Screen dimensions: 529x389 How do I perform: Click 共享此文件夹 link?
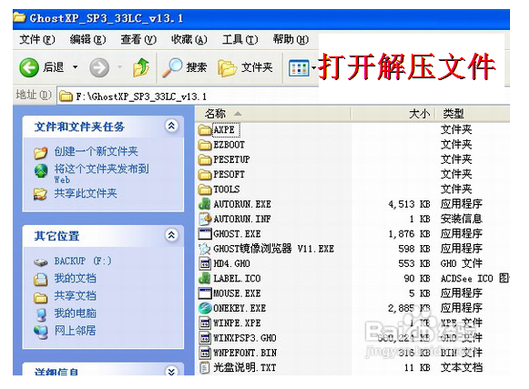(85, 193)
